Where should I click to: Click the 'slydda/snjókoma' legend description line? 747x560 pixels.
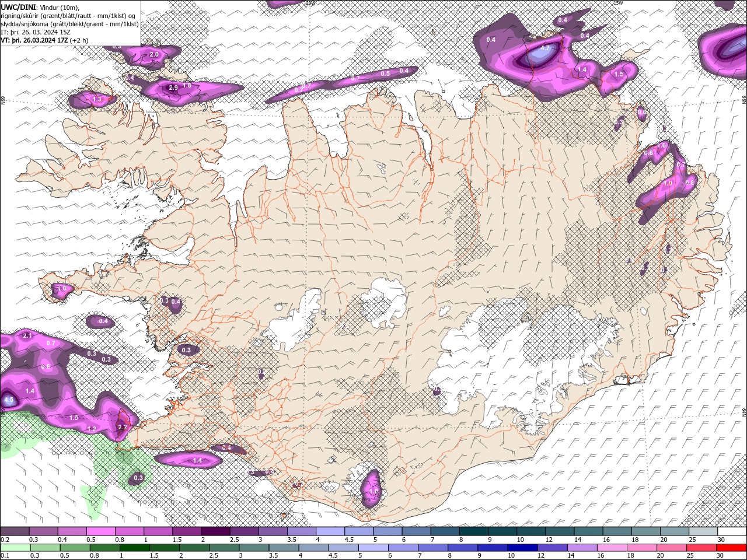pos(69,24)
